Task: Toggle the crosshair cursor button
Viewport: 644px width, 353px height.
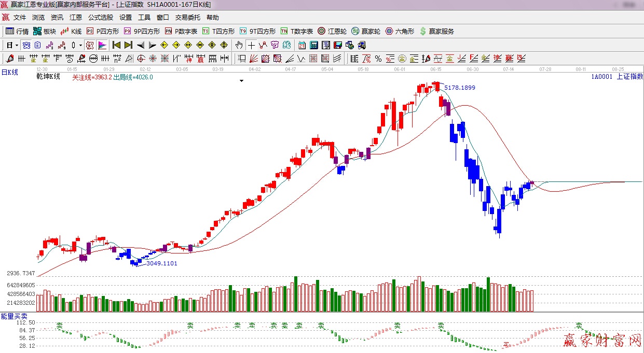Action: click(251, 45)
